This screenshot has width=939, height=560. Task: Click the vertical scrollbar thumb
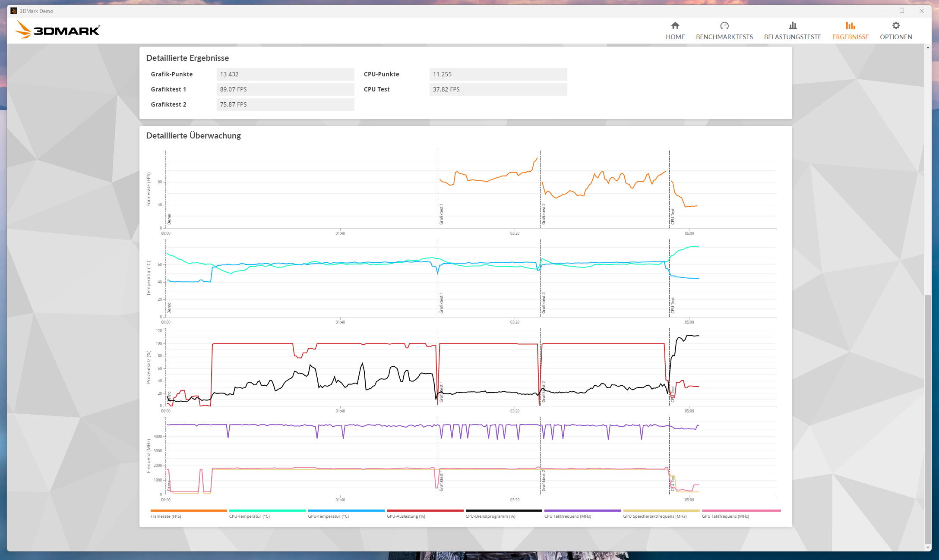pos(928,418)
